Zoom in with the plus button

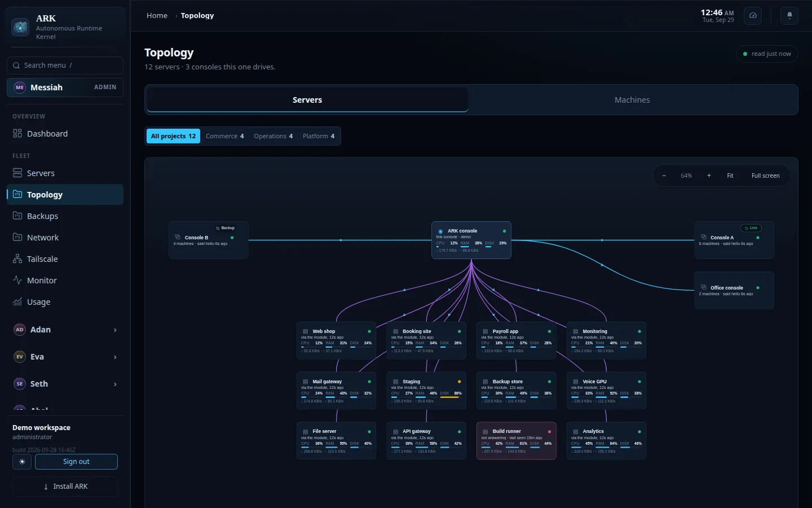[x=709, y=176]
